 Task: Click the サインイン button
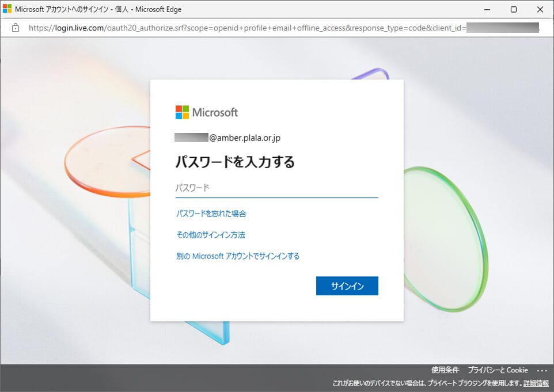(x=347, y=286)
